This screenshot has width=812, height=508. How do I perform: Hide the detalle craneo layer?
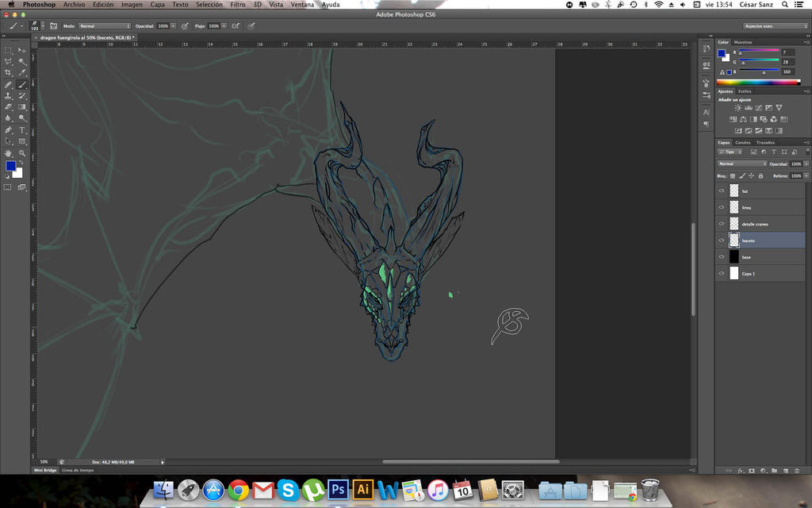coord(722,224)
